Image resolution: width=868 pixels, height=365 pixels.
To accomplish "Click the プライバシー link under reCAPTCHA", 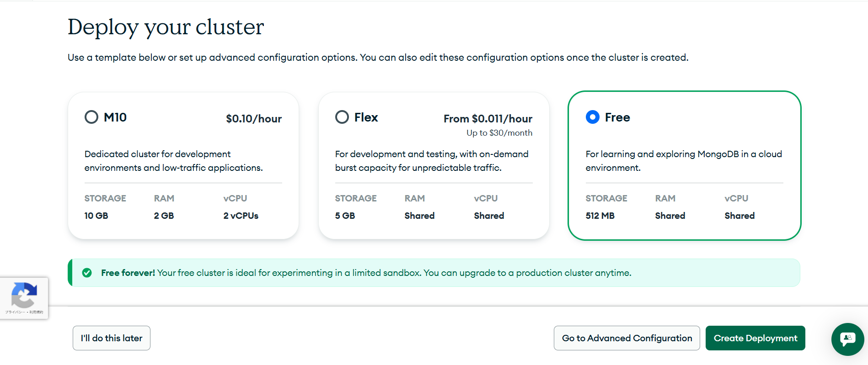I will click(15, 312).
